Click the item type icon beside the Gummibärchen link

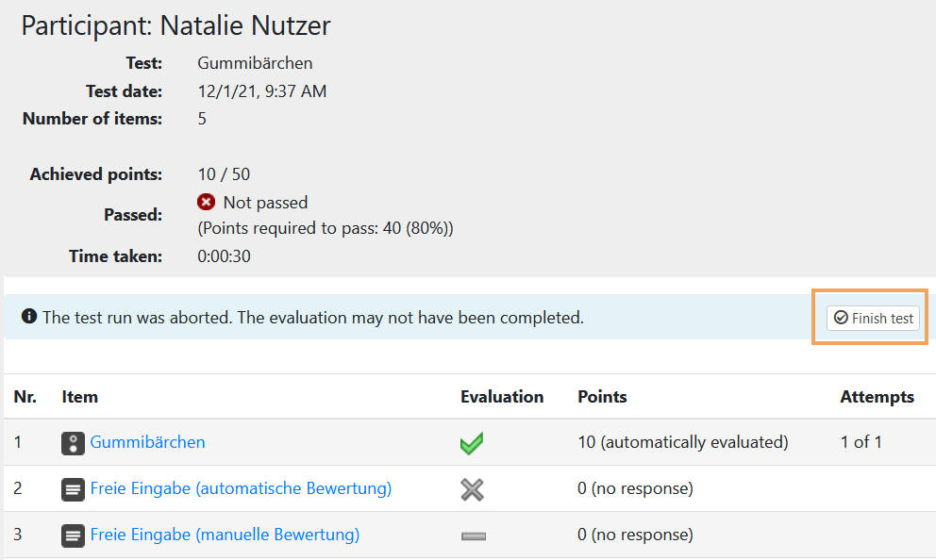click(x=74, y=443)
